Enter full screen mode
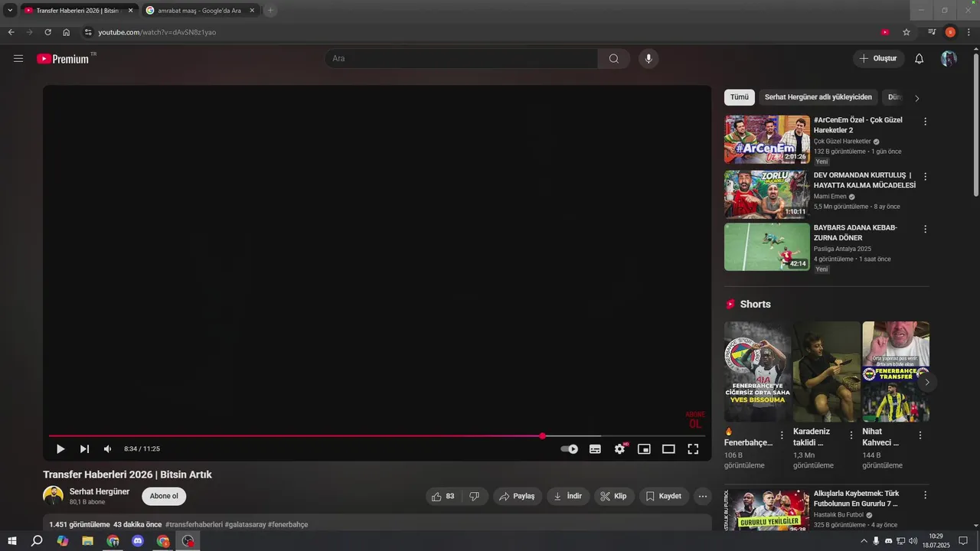This screenshot has width=980, height=551. pos(693,449)
